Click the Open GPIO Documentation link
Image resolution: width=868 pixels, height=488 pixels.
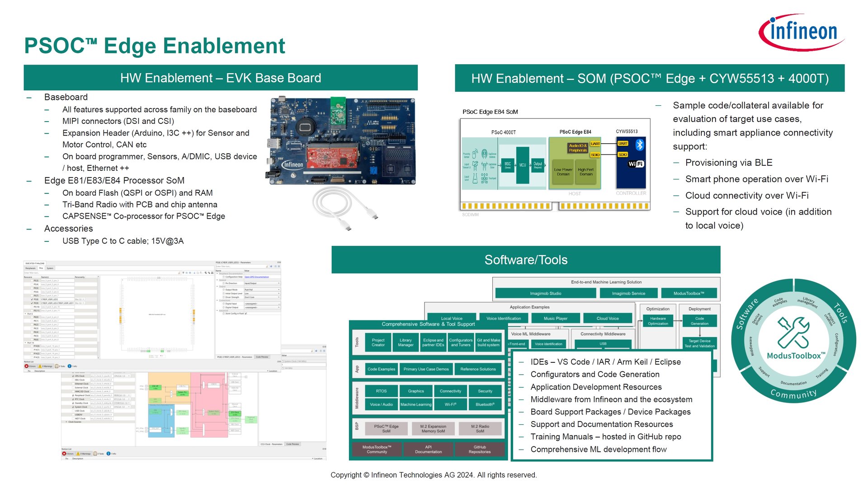pos(257,277)
